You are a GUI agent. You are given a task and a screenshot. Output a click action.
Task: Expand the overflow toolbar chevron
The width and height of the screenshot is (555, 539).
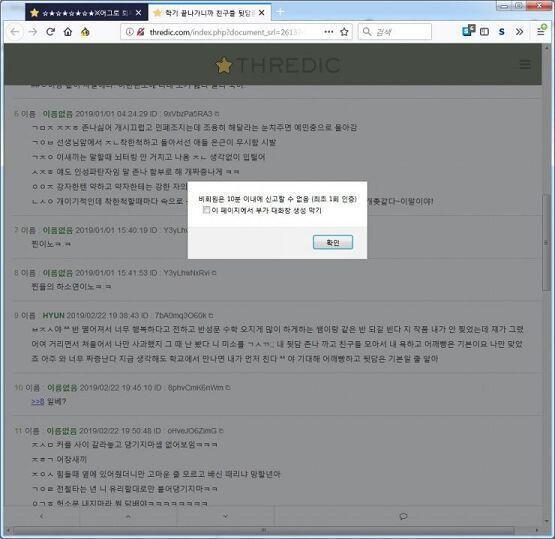point(519,32)
